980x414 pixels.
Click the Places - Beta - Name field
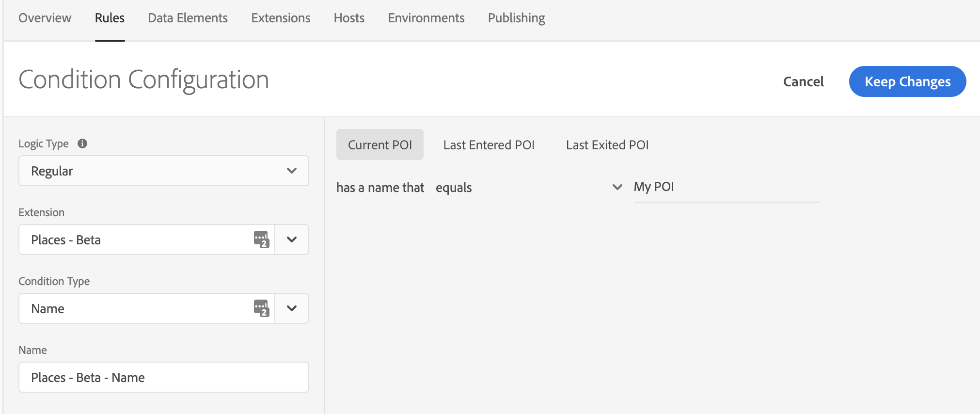click(x=164, y=377)
